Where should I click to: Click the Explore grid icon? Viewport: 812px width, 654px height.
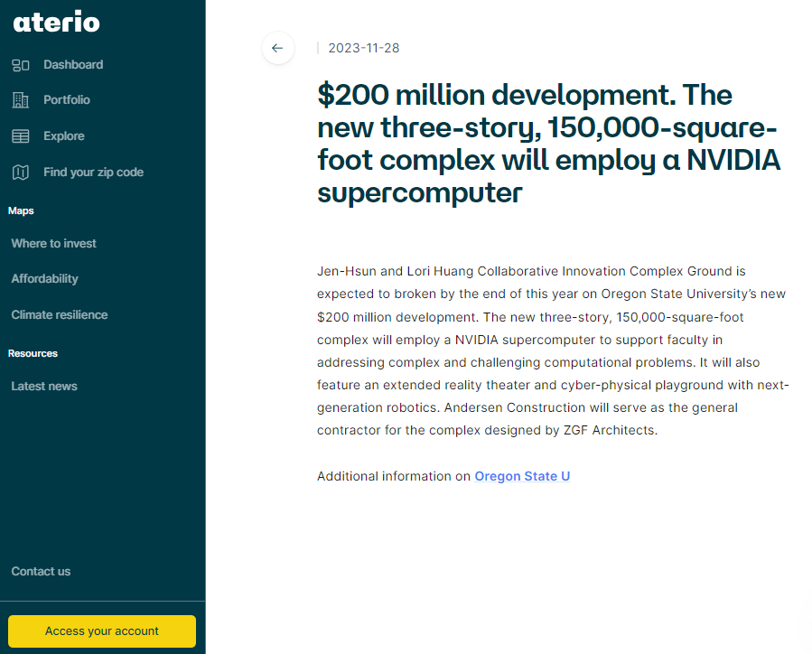(x=21, y=135)
